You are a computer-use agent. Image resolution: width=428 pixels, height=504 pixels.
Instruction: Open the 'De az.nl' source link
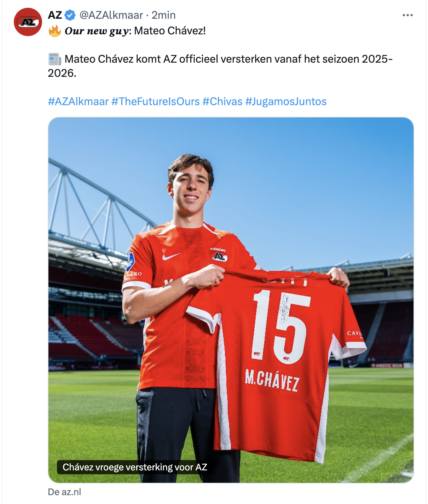click(x=64, y=492)
